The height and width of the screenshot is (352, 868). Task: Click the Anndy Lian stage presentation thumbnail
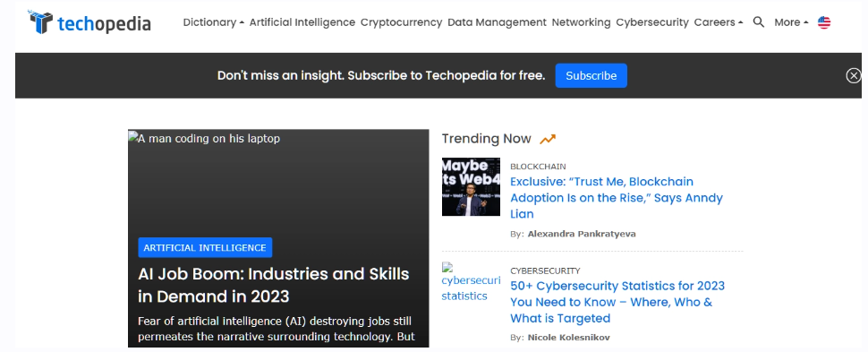[471, 187]
